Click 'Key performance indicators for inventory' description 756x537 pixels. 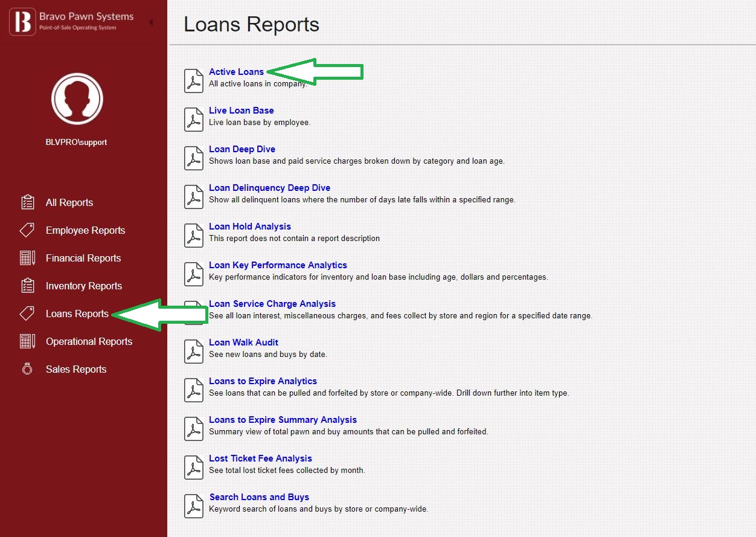click(379, 277)
